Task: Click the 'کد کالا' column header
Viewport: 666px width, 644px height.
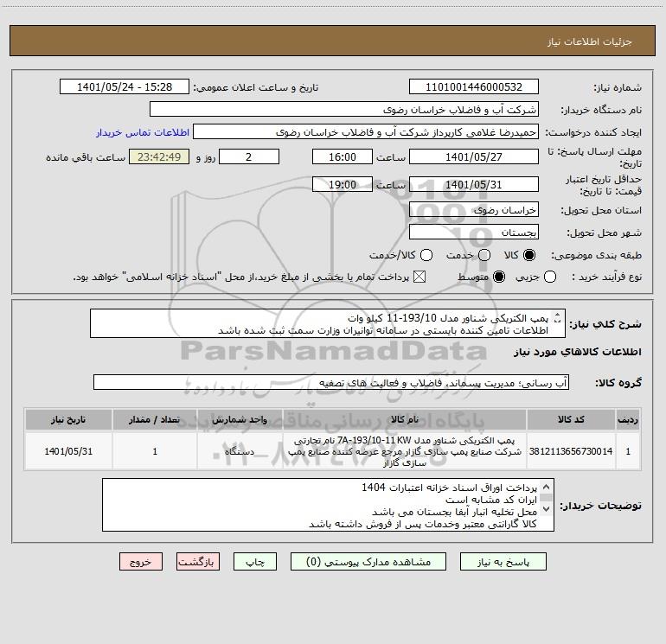Action: coord(571,419)
